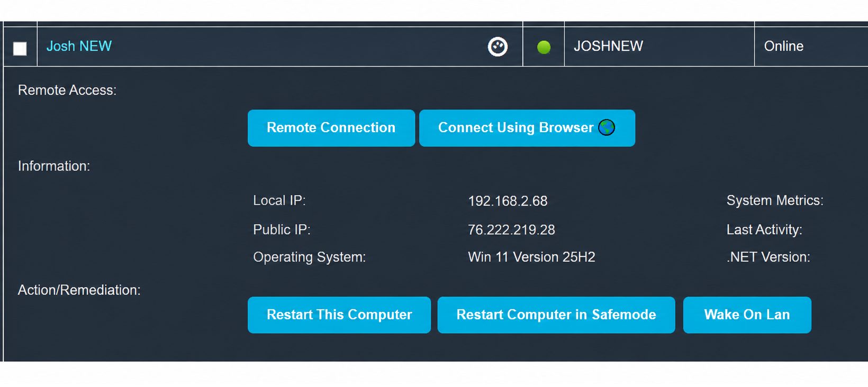Select the local IP 192.168.2.68
The height and width of the screenshot is (387, 868).
pos(508,201)
